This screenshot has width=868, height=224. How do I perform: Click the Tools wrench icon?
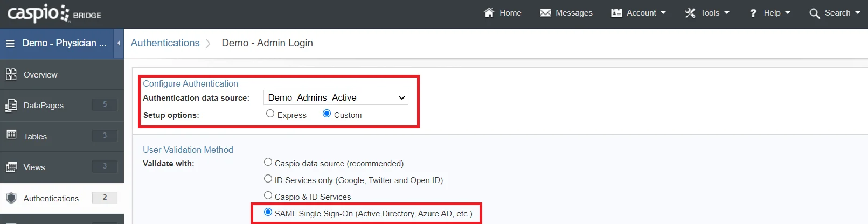[690, 12]
